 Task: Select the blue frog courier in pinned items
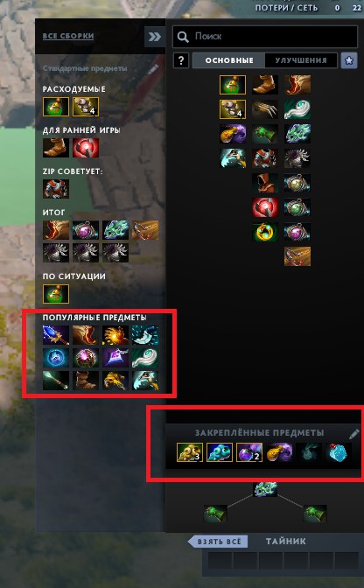click(220, 451)
